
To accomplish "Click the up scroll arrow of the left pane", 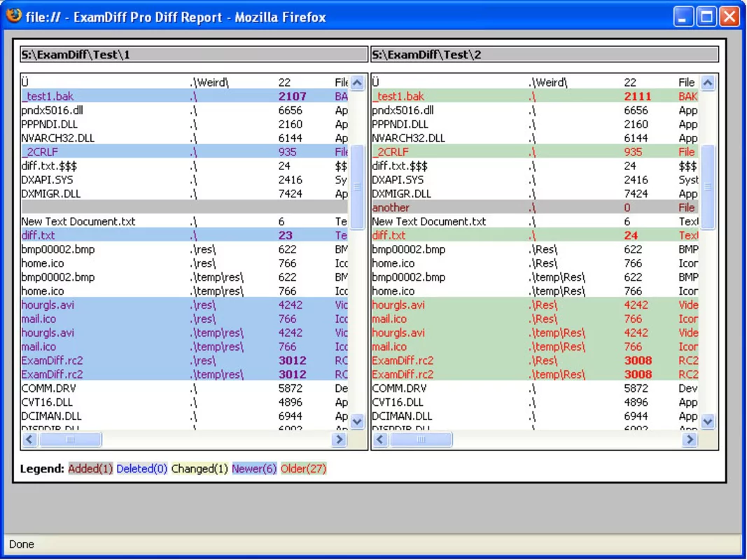I will tap(357, 82).
